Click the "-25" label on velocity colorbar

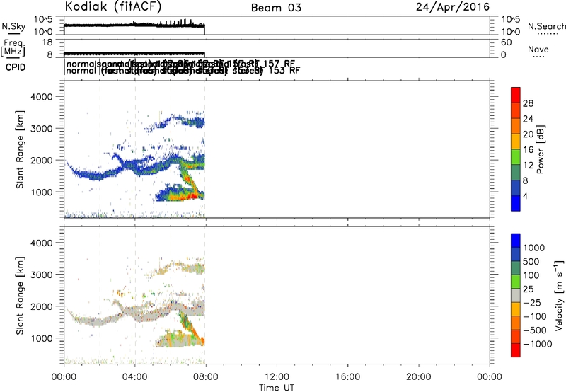pyautogui.click(x=532, y=302)
